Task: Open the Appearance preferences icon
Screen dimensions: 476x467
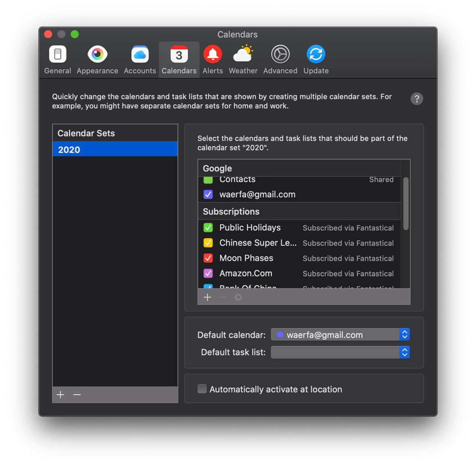Action: [x=97, y=54]
